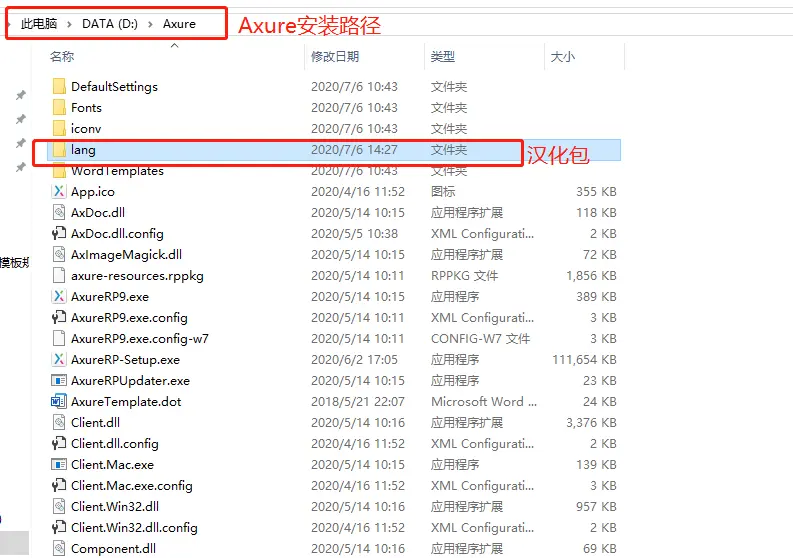Click the CONFIG-W7 文件 type cell
Viewport: 793px width, 558px height.
pyautogui.click(x=480, y=338)
